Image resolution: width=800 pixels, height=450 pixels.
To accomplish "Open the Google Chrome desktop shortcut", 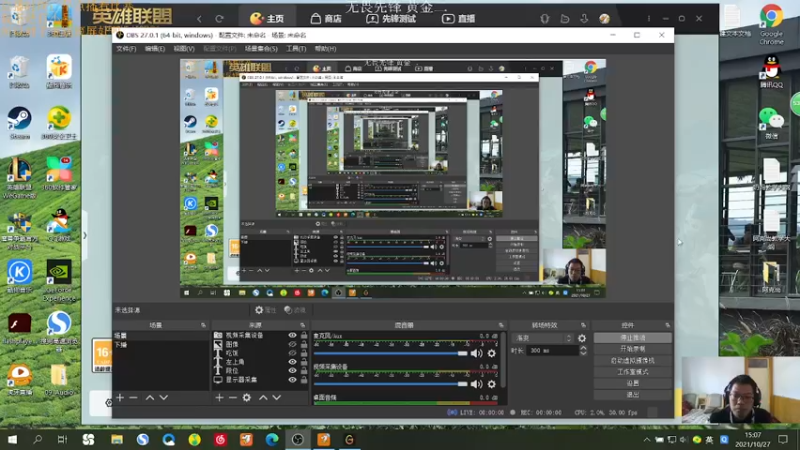I will coord(771,24).
